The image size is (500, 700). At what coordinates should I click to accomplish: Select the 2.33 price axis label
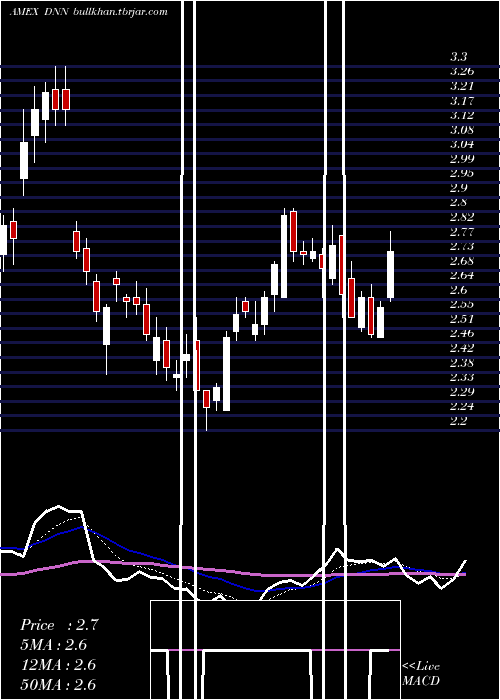(462, 377)
